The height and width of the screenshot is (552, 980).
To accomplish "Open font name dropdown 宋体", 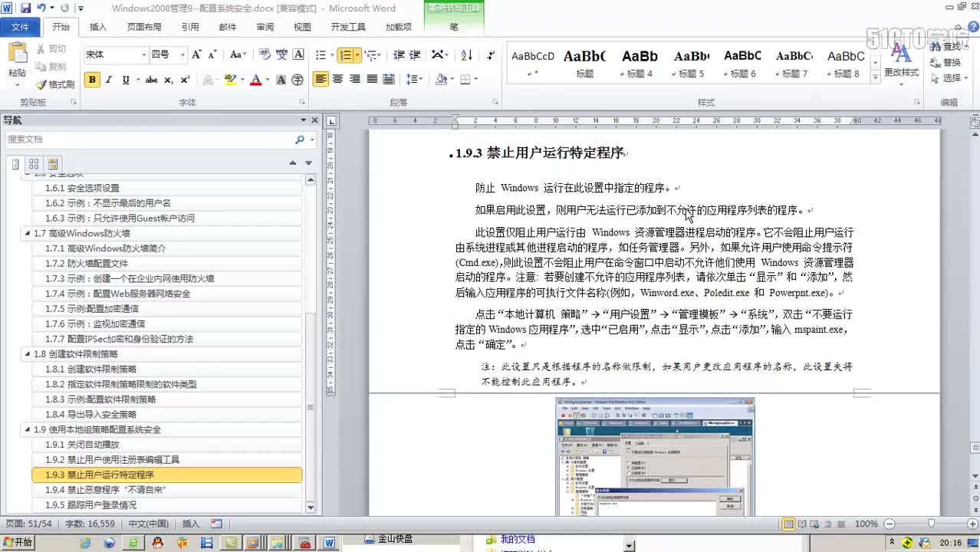I will (x=143, y=55).
